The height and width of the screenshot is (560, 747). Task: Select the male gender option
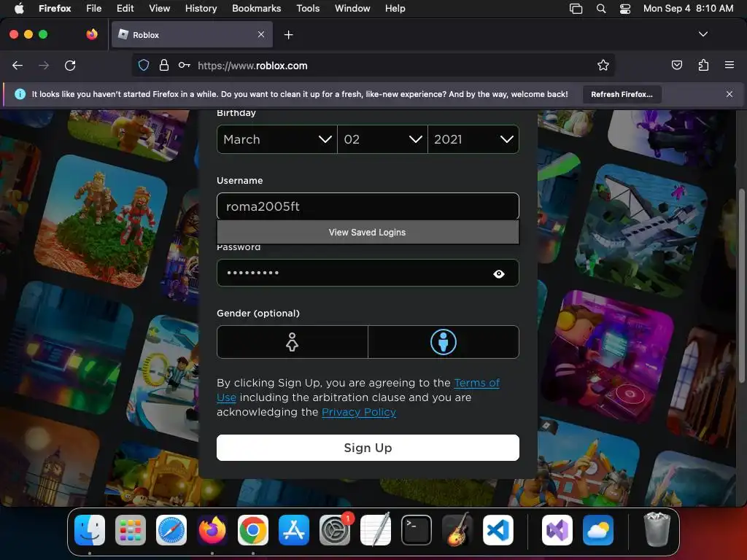pyautogui.click(x=444, y=342)
